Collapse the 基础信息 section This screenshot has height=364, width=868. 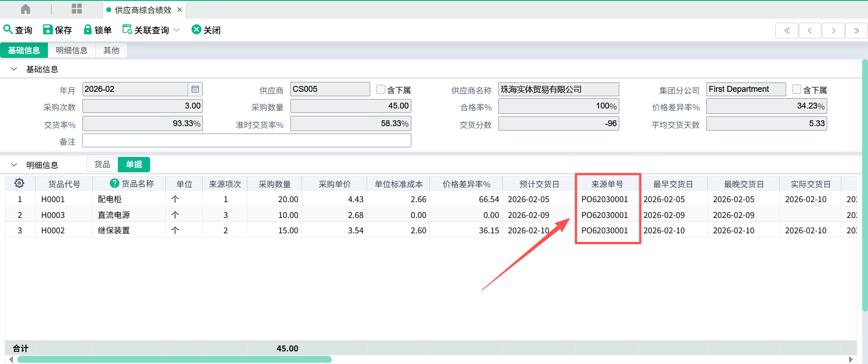coord(14,69)
